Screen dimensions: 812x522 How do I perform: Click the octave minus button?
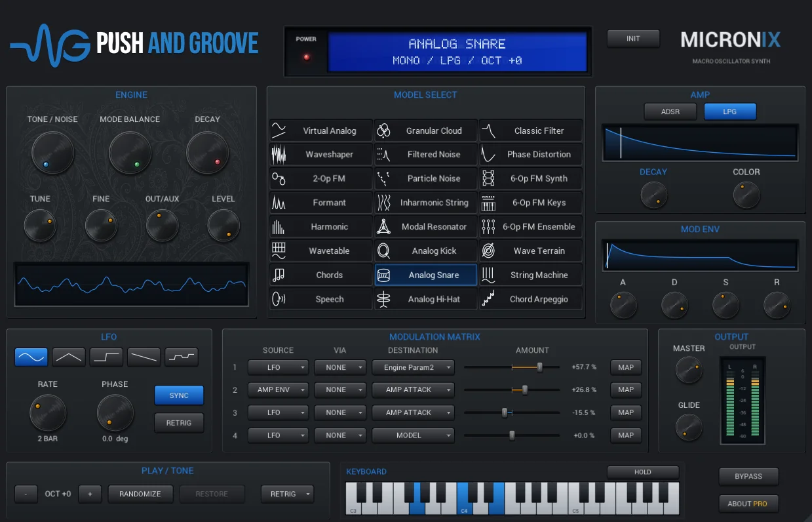(26, 494)
